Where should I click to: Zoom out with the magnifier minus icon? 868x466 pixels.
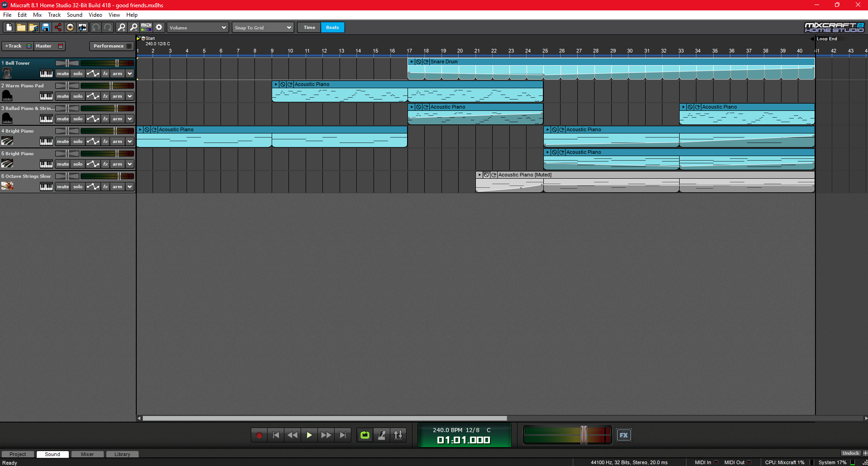[134, 28]
